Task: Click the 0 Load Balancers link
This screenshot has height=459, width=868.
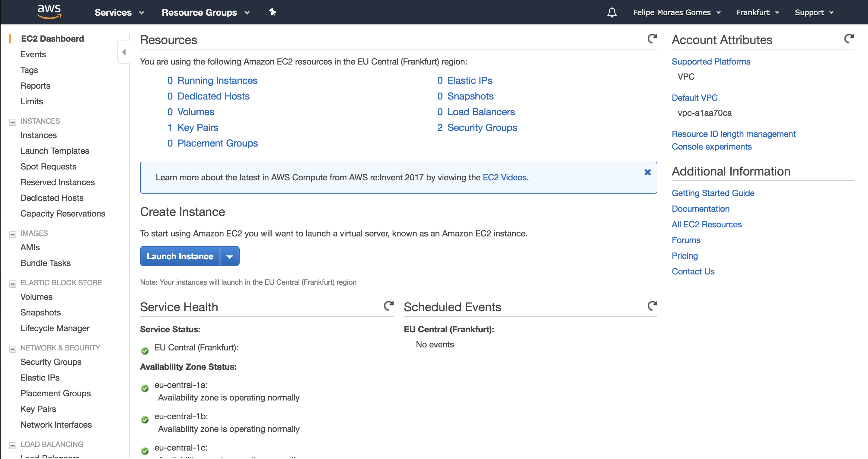Action: (476, 112)
